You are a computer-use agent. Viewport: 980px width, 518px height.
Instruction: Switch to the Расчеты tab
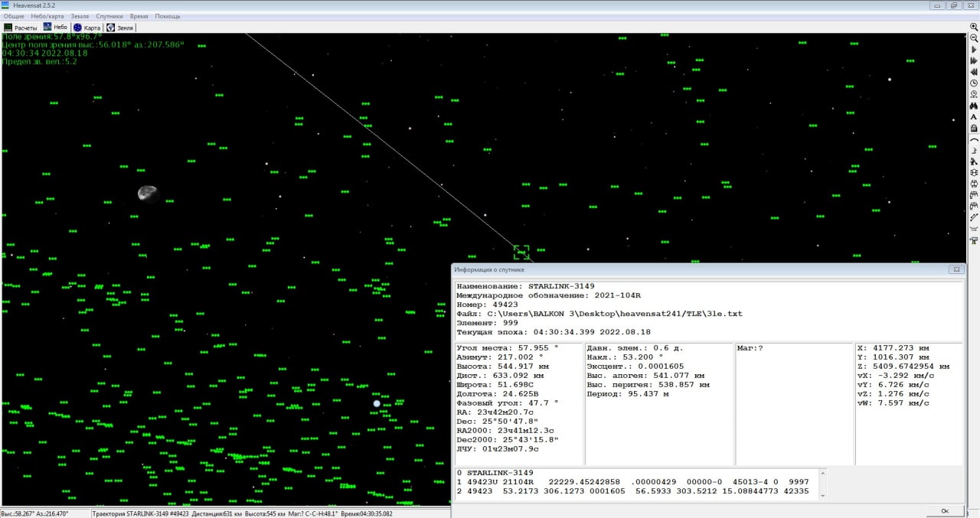(x=21, y=28)
